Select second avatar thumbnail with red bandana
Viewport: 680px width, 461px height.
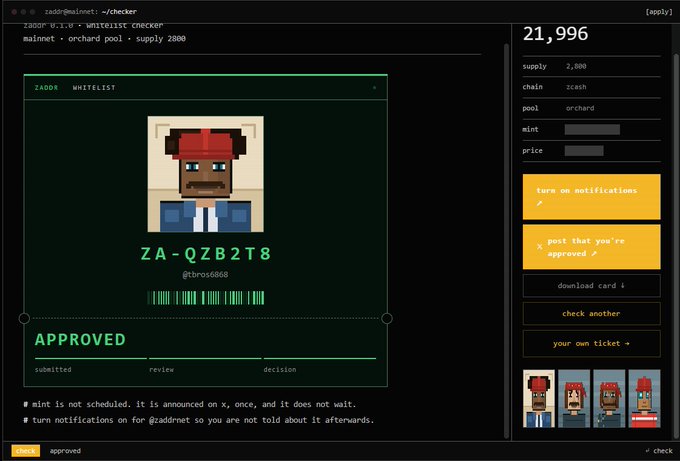pyautogui.click(x=574, y=399)
